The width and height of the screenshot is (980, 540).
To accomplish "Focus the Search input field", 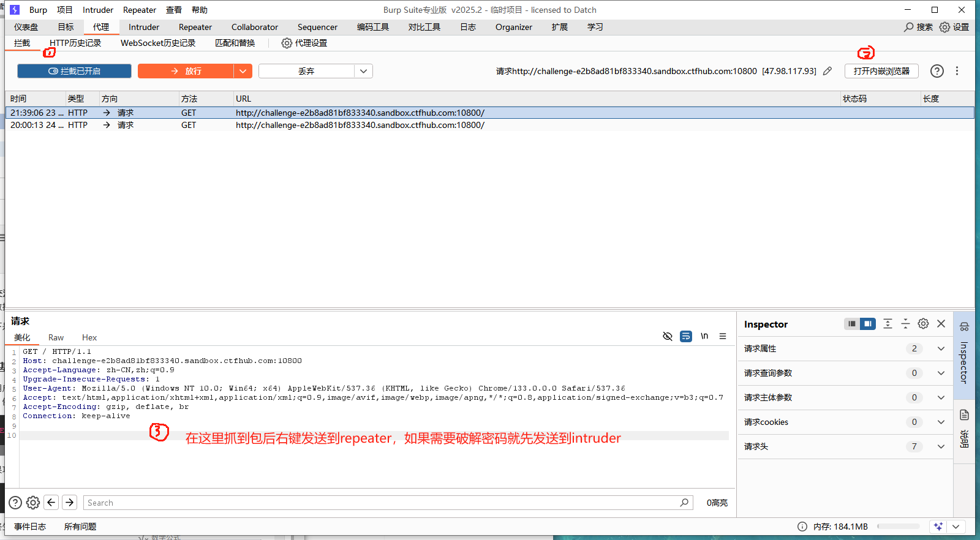I will (388, 503).
